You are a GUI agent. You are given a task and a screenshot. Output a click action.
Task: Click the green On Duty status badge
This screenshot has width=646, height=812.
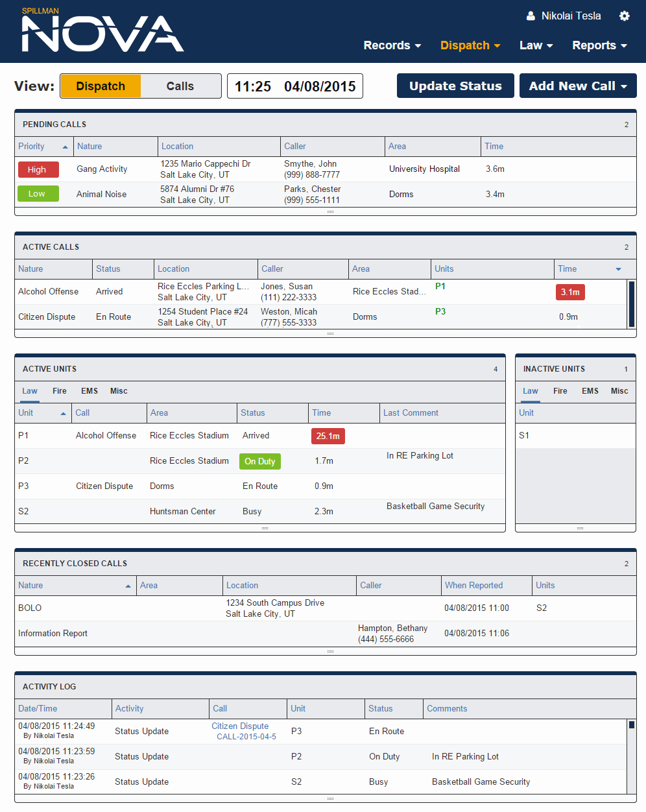[259, 461]
